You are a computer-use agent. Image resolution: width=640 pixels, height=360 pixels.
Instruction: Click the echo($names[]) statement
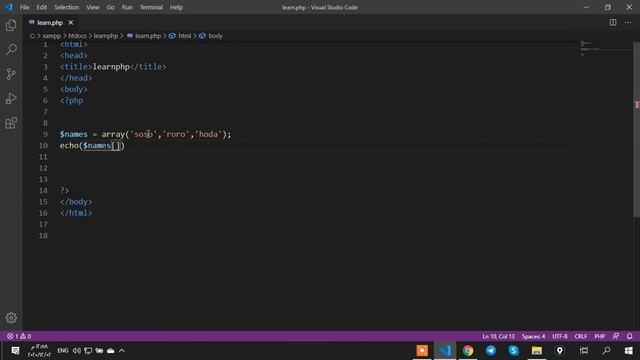(x=92, y=146)
